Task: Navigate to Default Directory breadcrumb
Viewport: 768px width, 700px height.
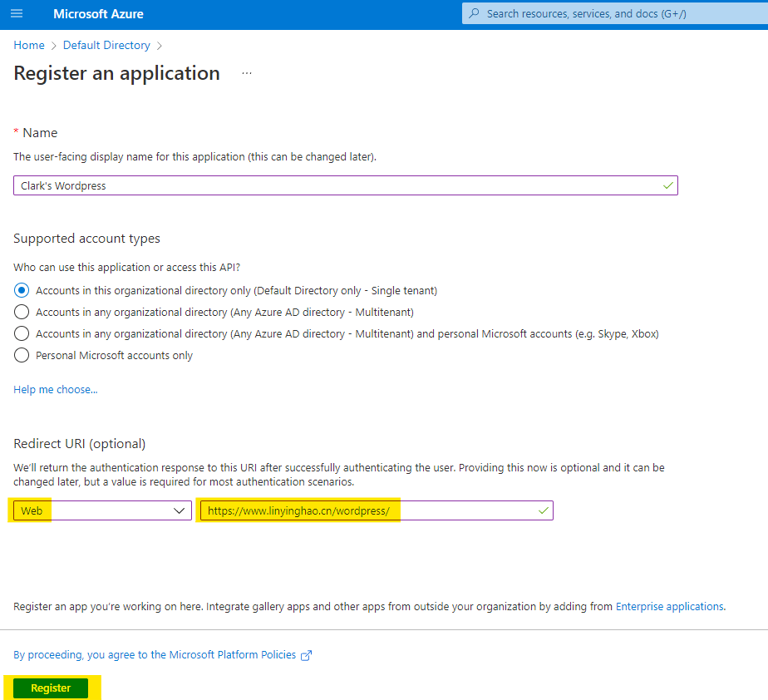Action: pos(106,46)
